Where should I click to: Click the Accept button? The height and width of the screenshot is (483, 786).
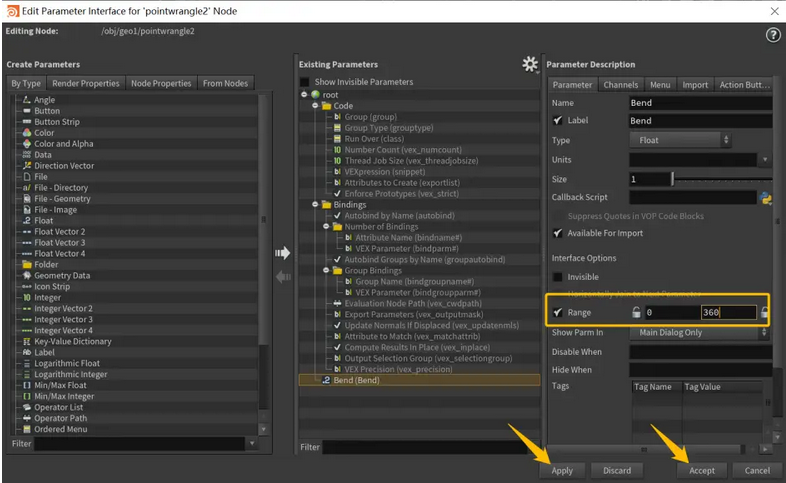coord(702,470)
